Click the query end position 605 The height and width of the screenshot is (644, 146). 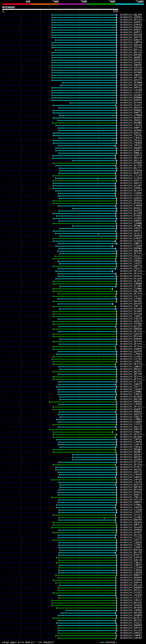(x=115, y=11)
